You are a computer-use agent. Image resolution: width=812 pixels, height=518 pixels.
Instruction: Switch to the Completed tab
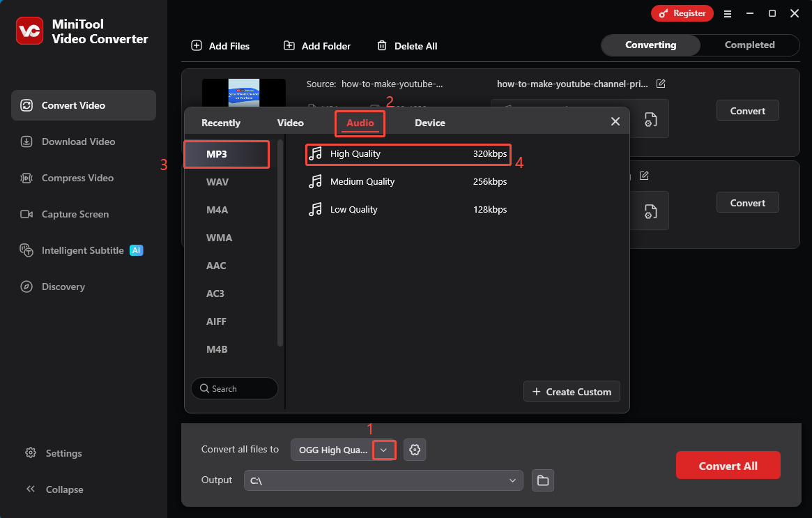tap(749, 45)
